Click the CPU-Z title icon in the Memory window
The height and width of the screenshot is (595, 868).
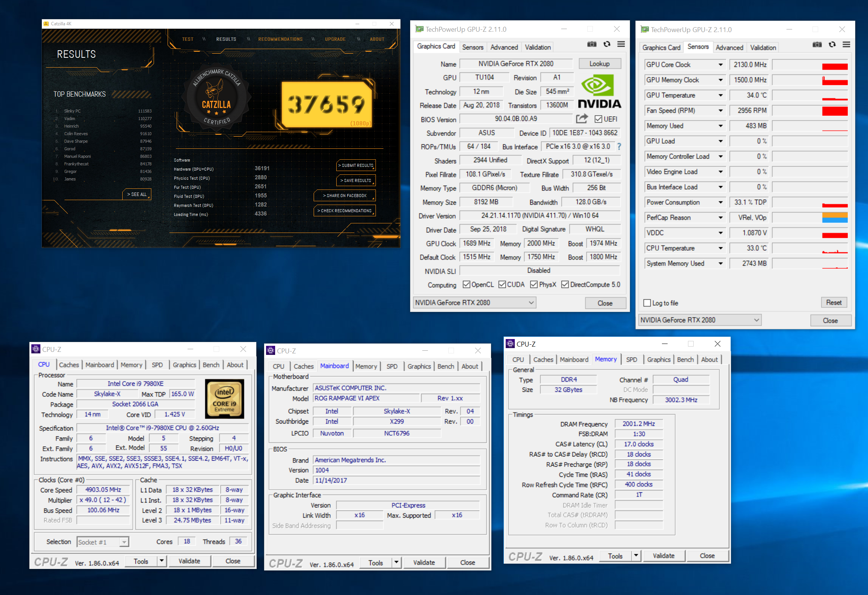click(x=510, y=344)
